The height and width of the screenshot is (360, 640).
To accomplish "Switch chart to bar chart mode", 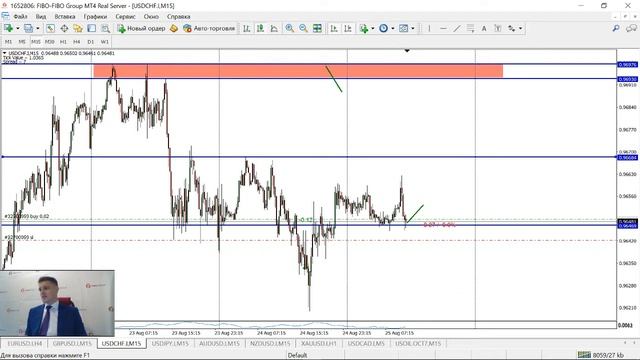I will (x=247, y=28).
